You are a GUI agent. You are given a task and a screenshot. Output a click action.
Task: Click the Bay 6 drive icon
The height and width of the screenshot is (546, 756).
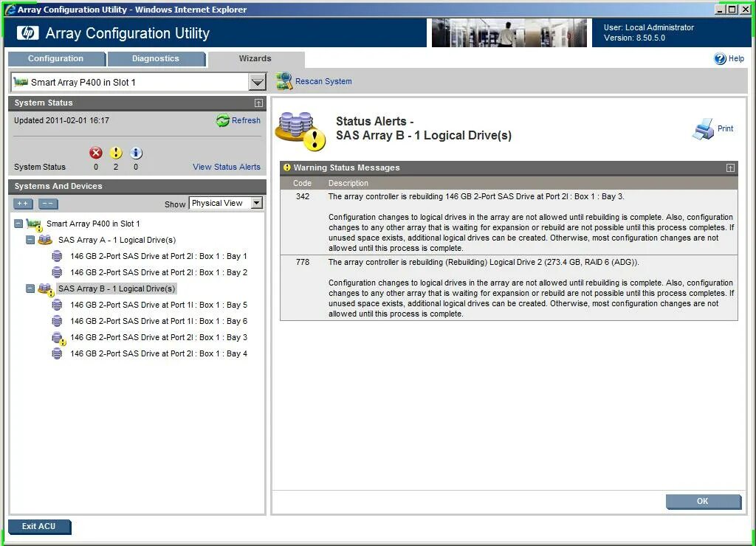pos(57,321)
